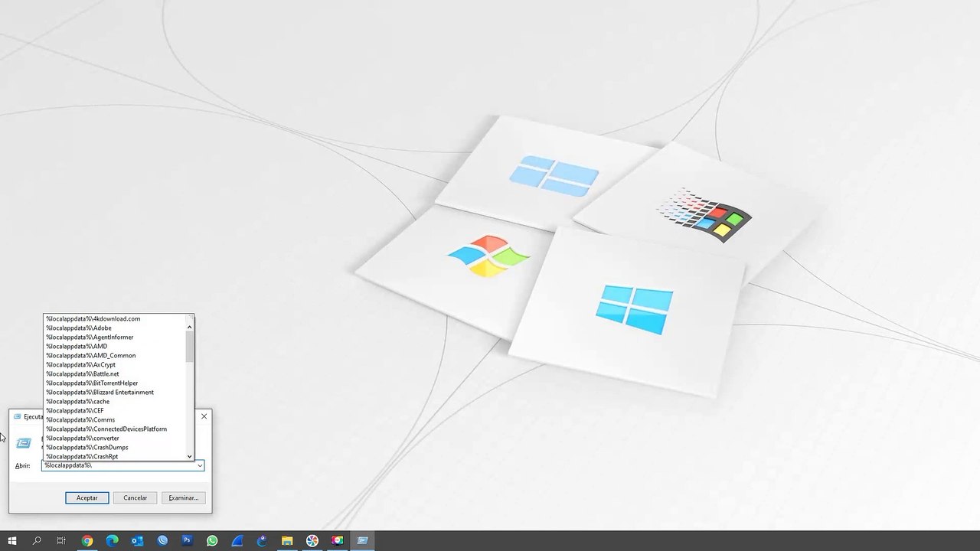Click the Abrir text input field
Viewport: 980px width, 551px height.
(119, 465)
